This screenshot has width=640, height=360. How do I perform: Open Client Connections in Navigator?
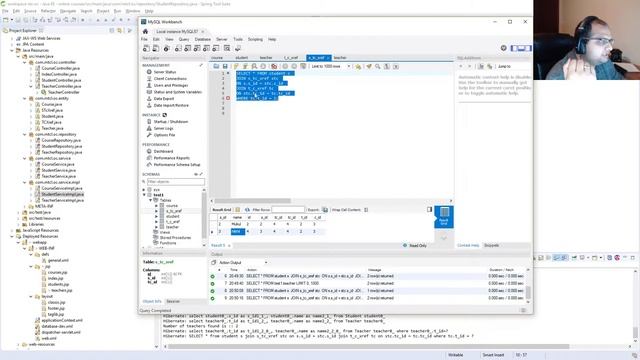[170, 79]
